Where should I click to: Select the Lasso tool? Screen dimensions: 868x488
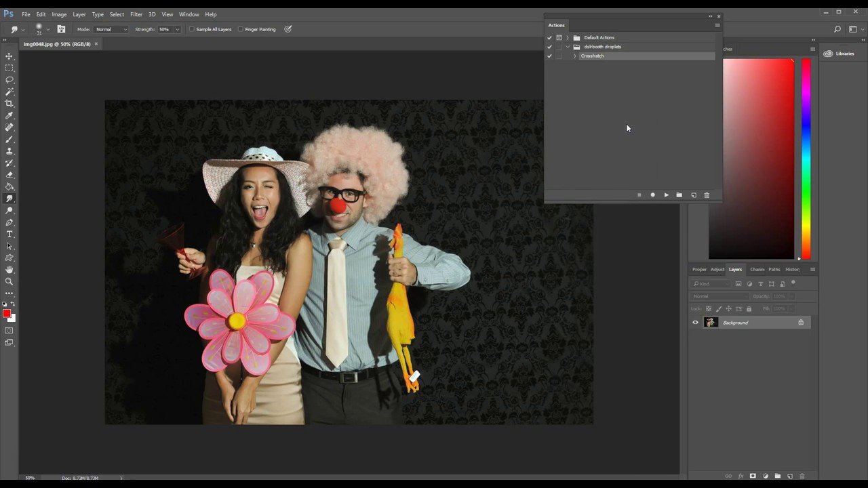click(x=9, y=80)
